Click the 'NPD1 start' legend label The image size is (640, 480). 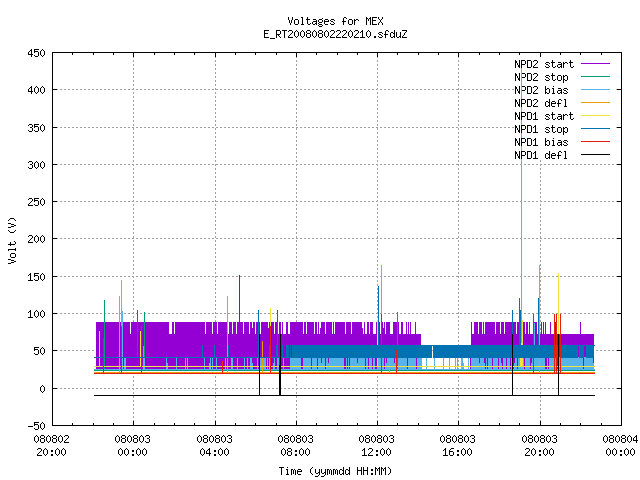coord(544,116)
